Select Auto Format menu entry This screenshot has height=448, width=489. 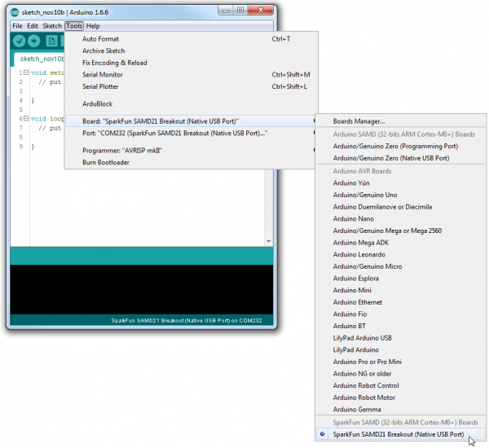(x=100, y=39)
